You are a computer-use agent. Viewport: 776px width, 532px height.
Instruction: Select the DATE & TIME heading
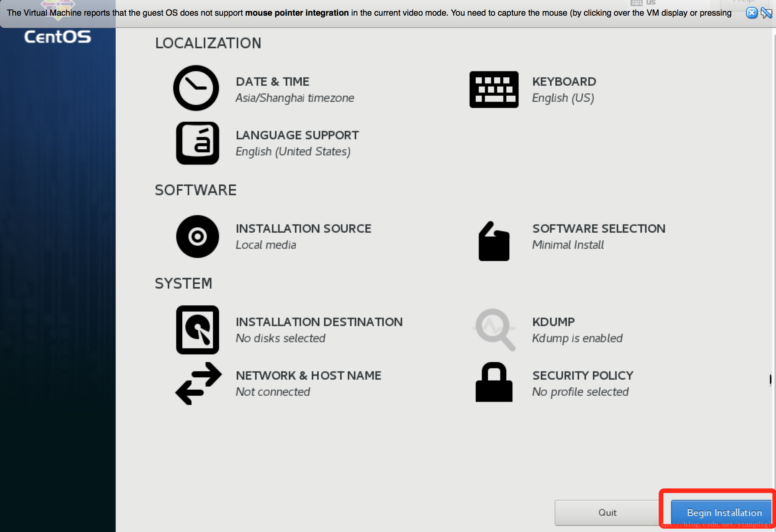point(272,82)
